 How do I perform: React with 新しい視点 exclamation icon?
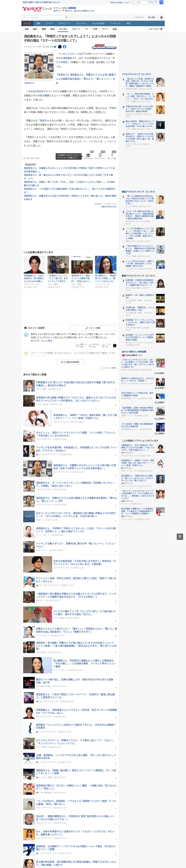(112, 156)
